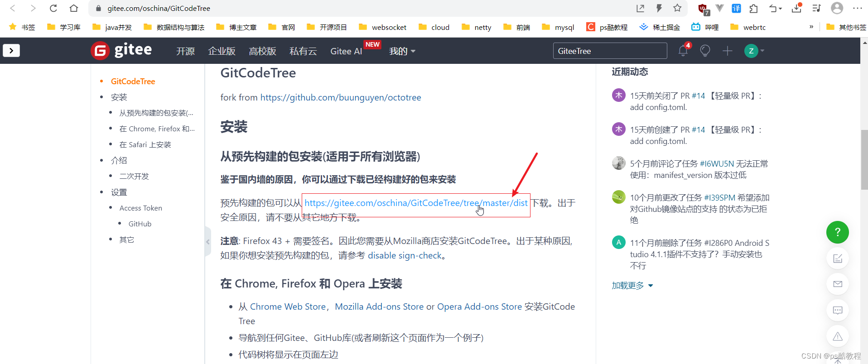
Task: Open the Gitee AI menu item
Action: (346, 51)
